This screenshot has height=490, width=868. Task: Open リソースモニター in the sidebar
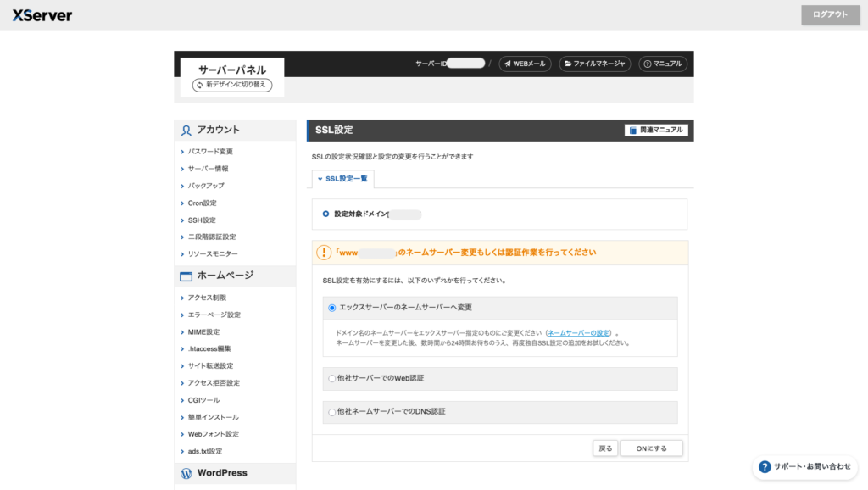pyautogui.click(x=213, y=254)
